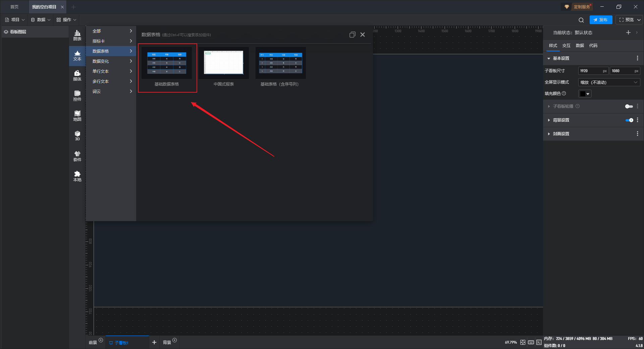Disable the 背景设置 background toggle

coord(629,120)
